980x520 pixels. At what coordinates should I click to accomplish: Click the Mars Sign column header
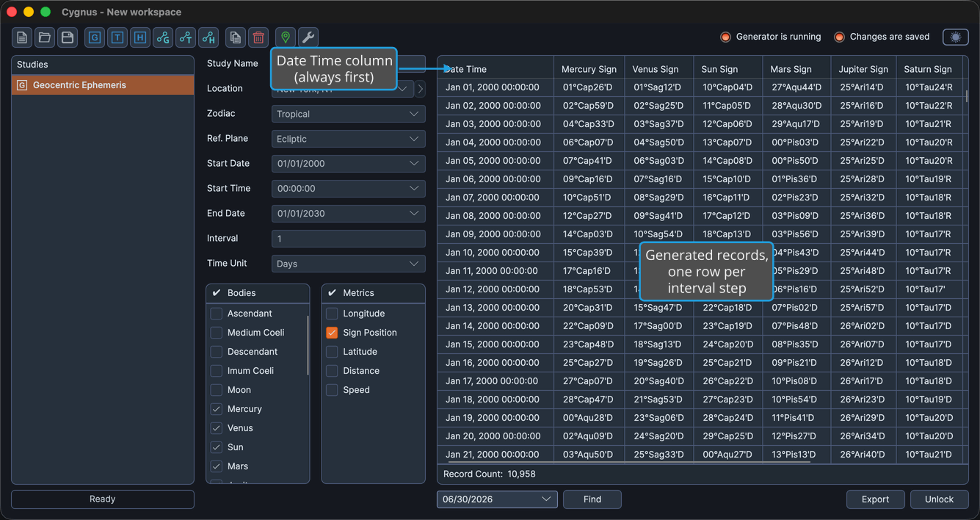point(797,69)
